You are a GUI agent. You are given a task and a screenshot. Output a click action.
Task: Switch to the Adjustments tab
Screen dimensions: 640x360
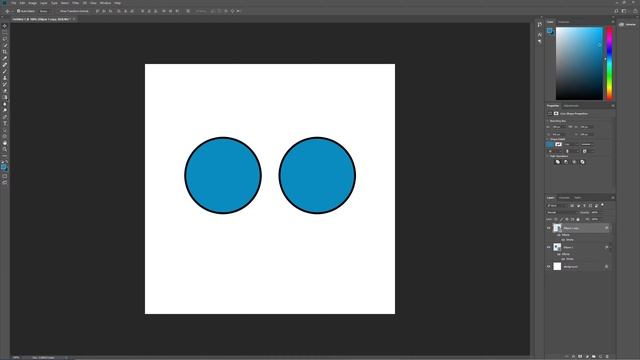coord(571,106)
